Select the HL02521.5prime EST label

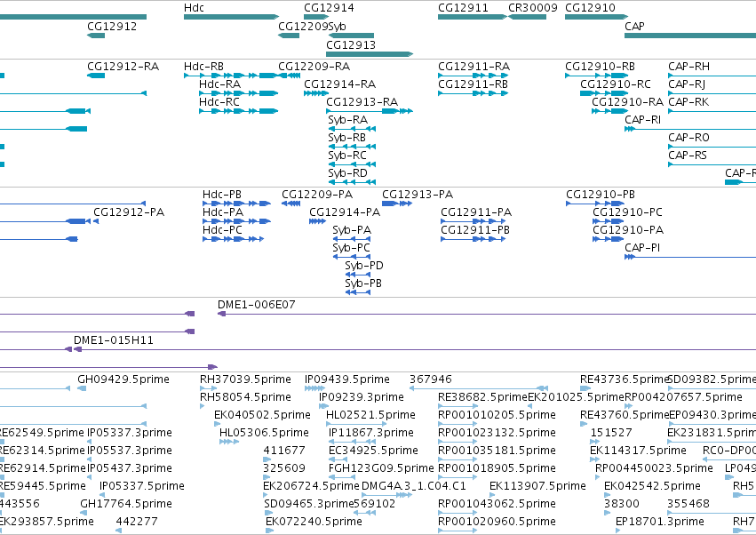pyautogui.click(x=370, y=415)
